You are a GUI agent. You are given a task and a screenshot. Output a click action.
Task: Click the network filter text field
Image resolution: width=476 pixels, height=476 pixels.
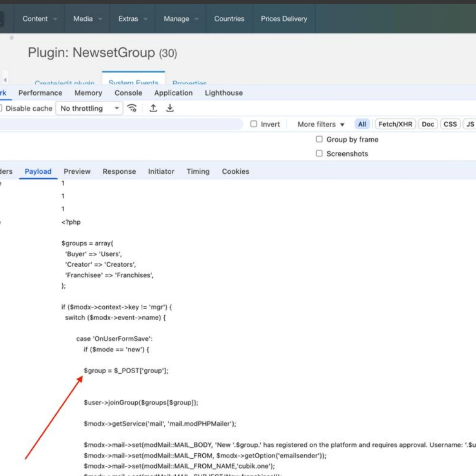click(x=119, y=124)
